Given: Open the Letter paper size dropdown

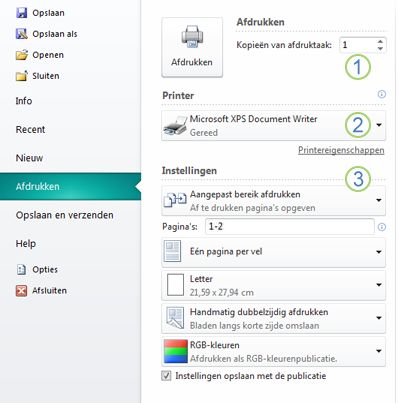Looking at the screenshot, I should pos(379,285).
